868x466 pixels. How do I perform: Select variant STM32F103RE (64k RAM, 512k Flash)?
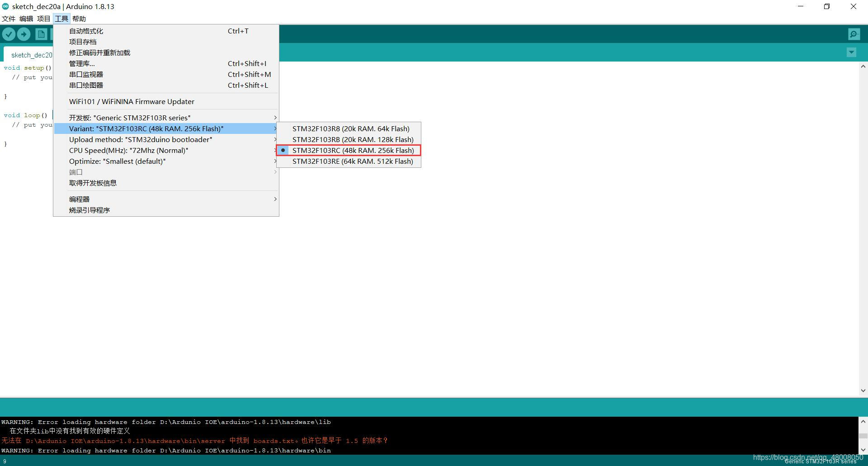tap(349, 161)
